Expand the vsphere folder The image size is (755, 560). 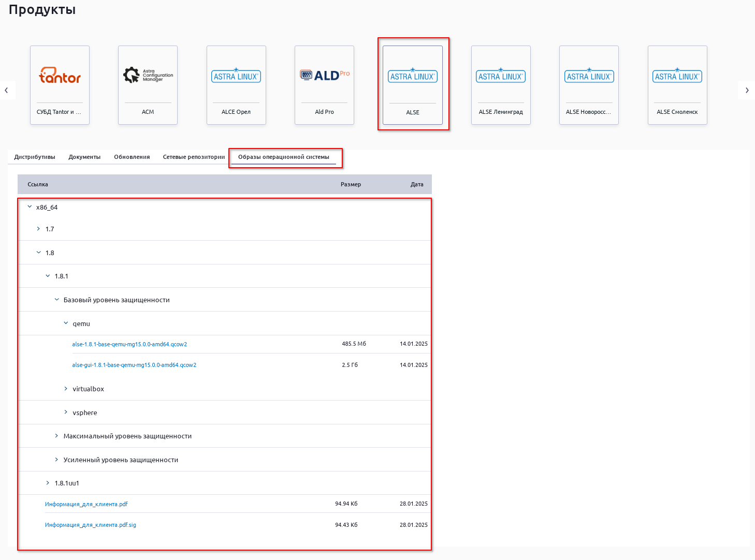pyautogui.click(x=66, y=412)
